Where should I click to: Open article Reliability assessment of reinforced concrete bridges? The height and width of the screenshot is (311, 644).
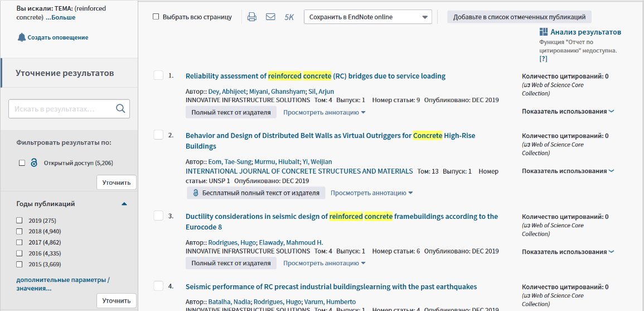pyautogui.click(x=316, y=76)
